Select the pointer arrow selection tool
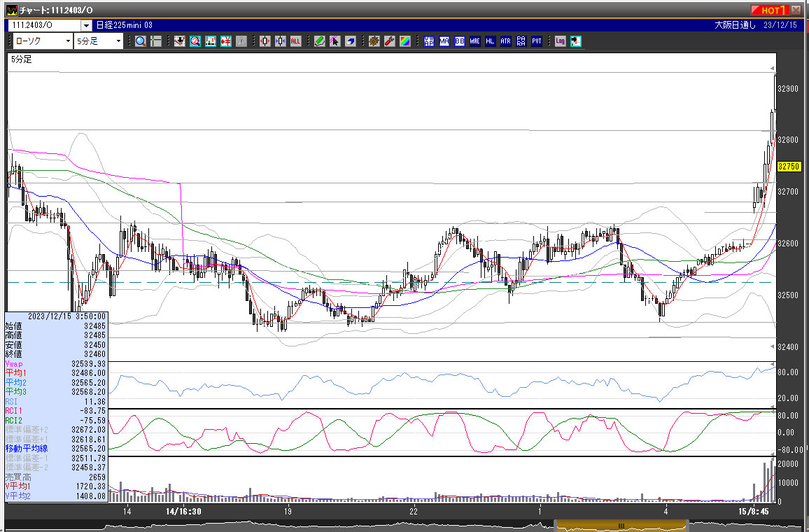Viewport: 809px width, 532px height. point(335,41)
